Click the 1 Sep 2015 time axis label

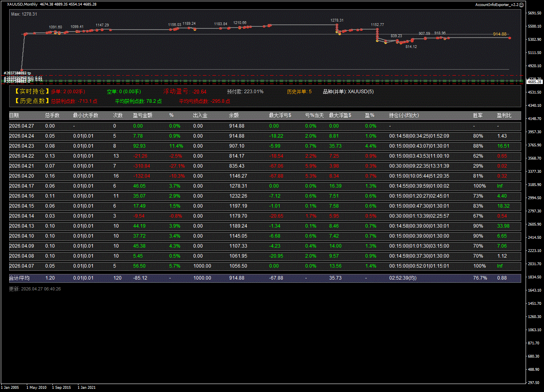coord(61,387)
